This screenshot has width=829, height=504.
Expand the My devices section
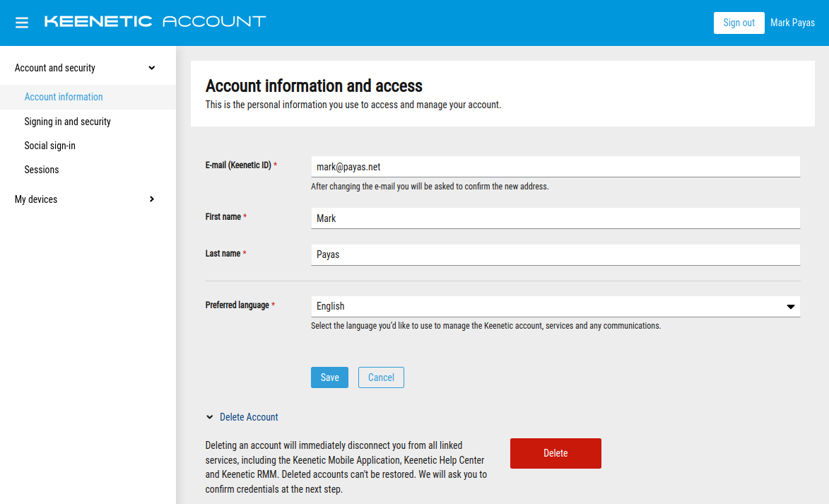click(x=151, y=199)
